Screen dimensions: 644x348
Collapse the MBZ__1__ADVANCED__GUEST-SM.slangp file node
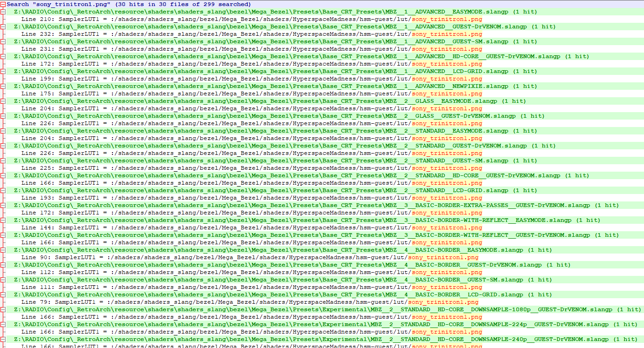(x=3, y=41)
